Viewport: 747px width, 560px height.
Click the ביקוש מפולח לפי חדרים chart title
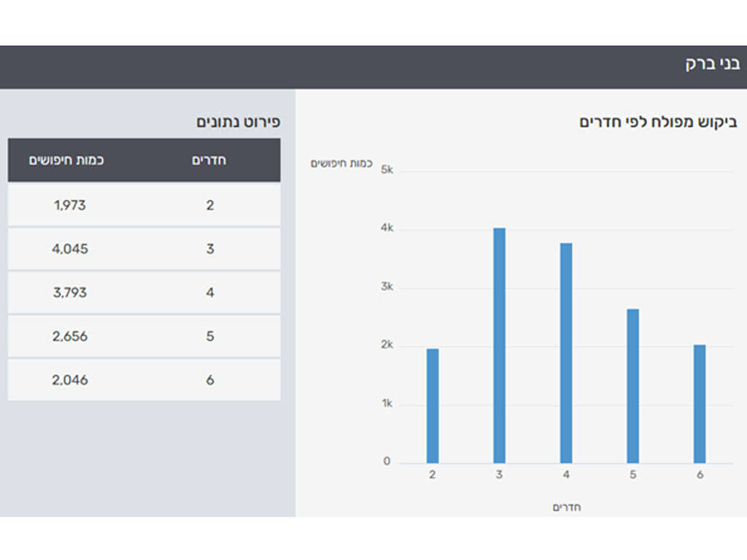[658, 122]
